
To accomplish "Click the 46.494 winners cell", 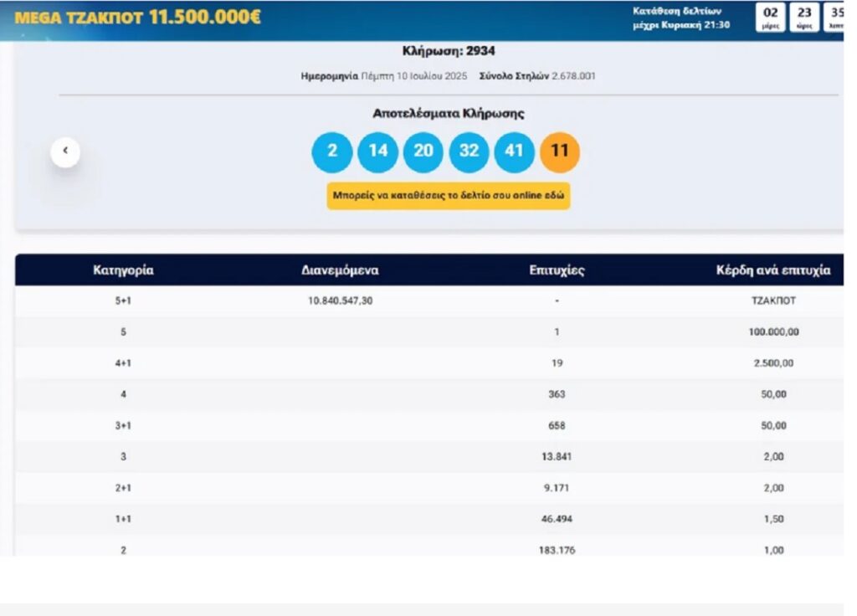I will (557, 519).
